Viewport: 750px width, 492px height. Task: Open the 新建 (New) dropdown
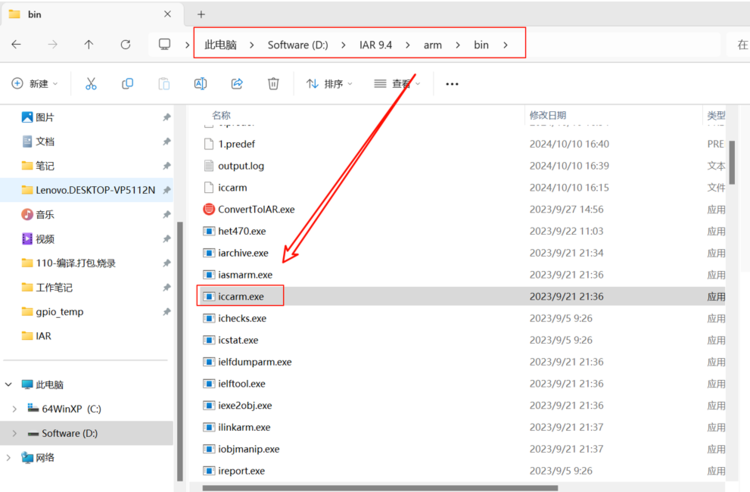tap(34, 84)
